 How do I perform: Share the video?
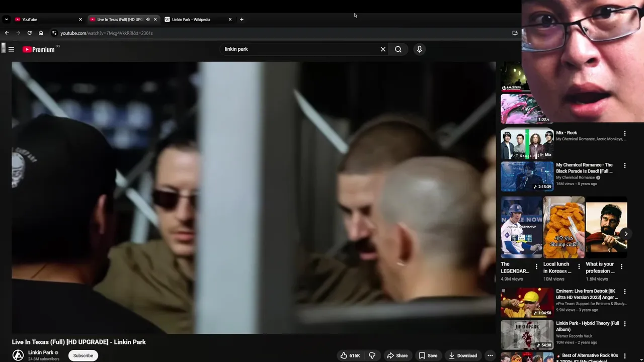click(397, 355)
